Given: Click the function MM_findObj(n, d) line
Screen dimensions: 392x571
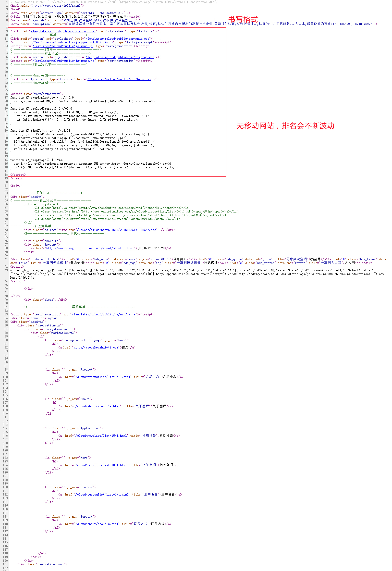Looking at the screenshot, I should (x=40, y=131).
